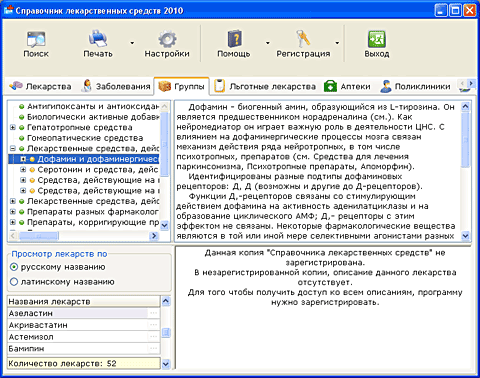This screenshot has height=378, width=480.
Task: Switch to the Лекарства pills tab
Action: pyautogui.click(x=40, y=86)
